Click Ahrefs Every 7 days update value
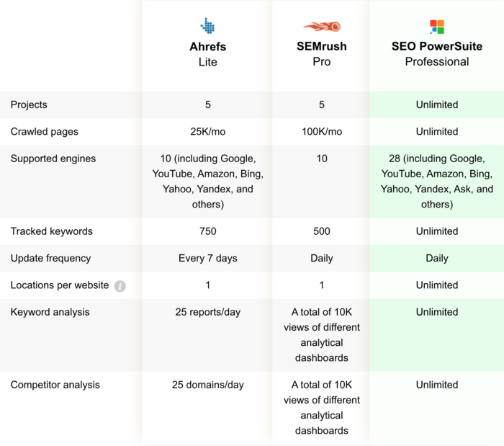This screenshot has width=504, height=446. click(207, 258)
